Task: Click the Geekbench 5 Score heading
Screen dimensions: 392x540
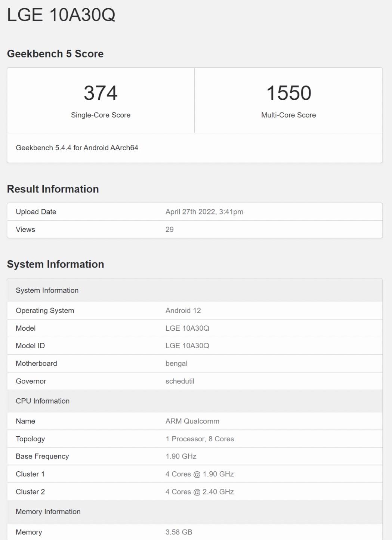Action: (55, 54)
